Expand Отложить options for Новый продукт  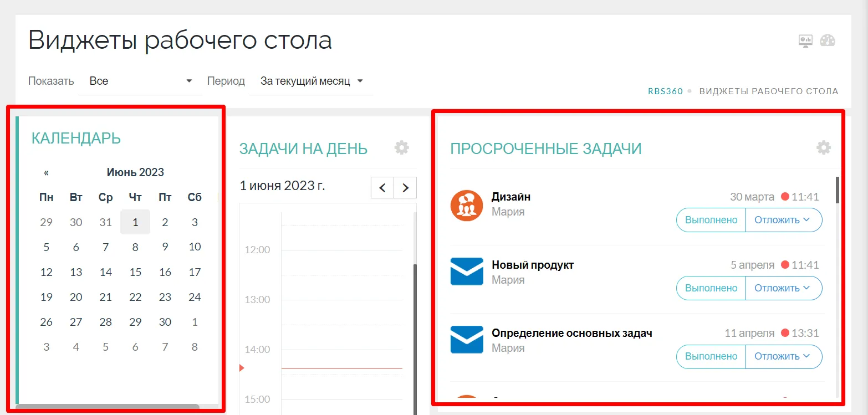tap(783, 288)
